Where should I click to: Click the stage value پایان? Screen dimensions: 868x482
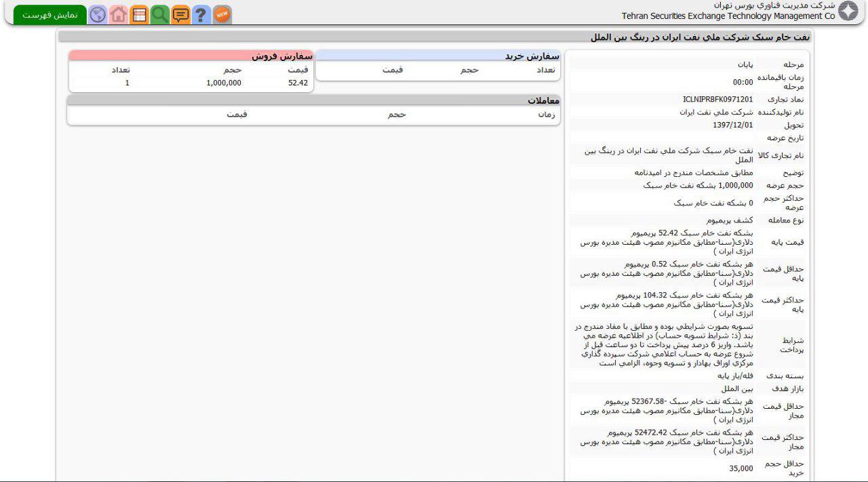[x=745, y=65]
